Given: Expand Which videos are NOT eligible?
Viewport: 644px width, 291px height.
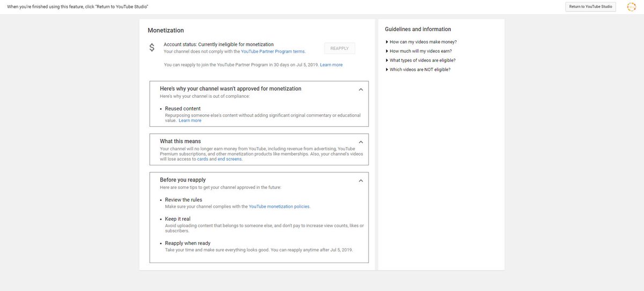Looking at the screenshot, I should (x=418, y=70).
